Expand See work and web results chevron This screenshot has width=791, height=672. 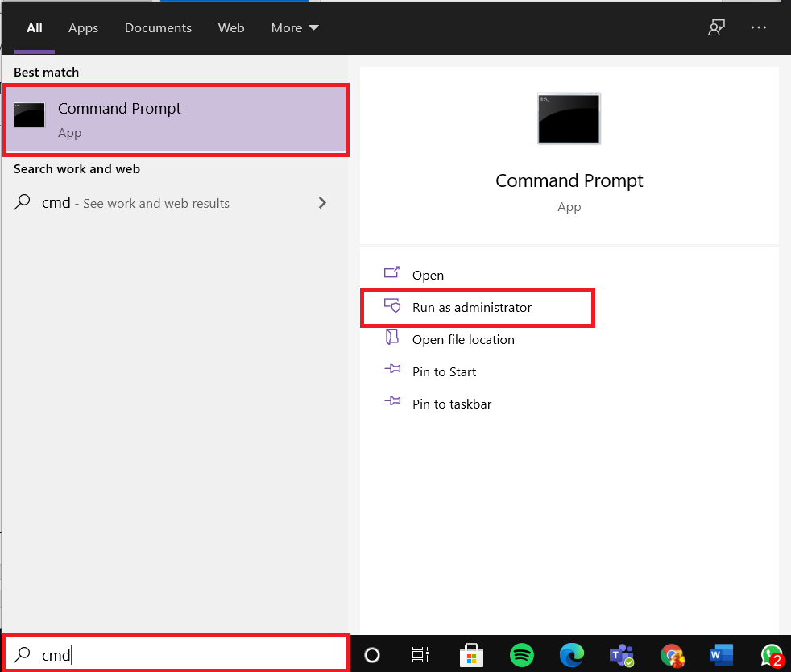(x=322, y=203)
